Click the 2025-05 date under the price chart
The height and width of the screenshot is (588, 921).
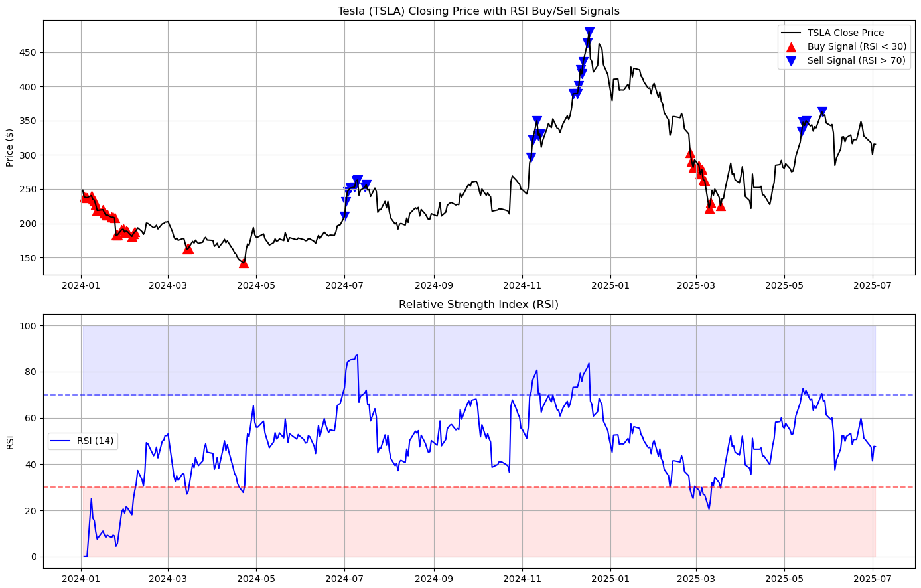(x=784, y=286)
